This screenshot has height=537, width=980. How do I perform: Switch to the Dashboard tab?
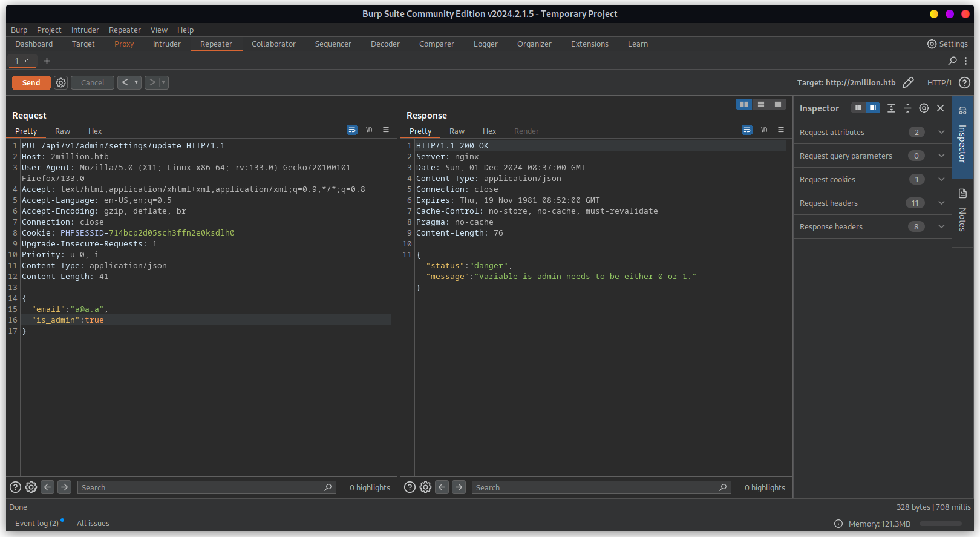pos(34,44)
